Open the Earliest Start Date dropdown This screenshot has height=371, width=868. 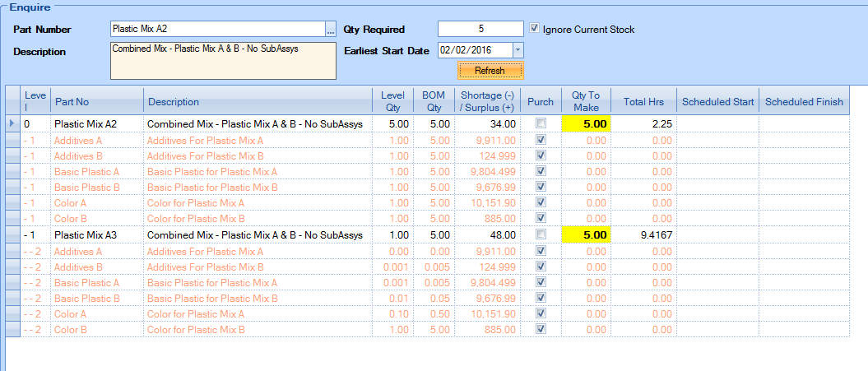point(518,50)
